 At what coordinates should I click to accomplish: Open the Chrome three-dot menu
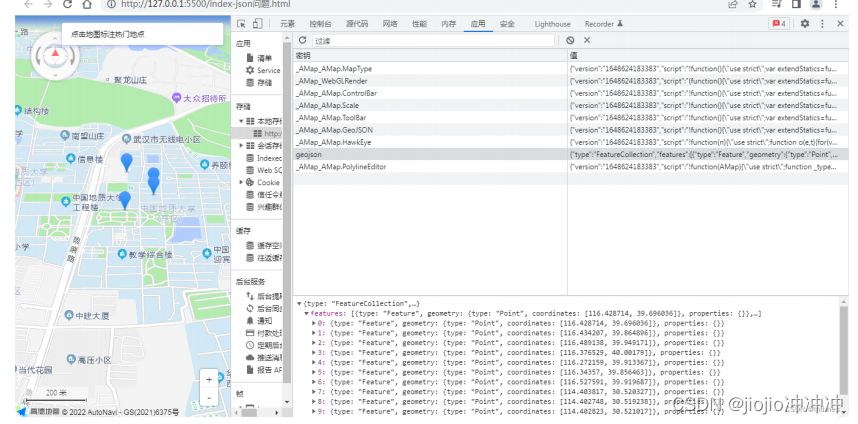(x=836, y=4)
